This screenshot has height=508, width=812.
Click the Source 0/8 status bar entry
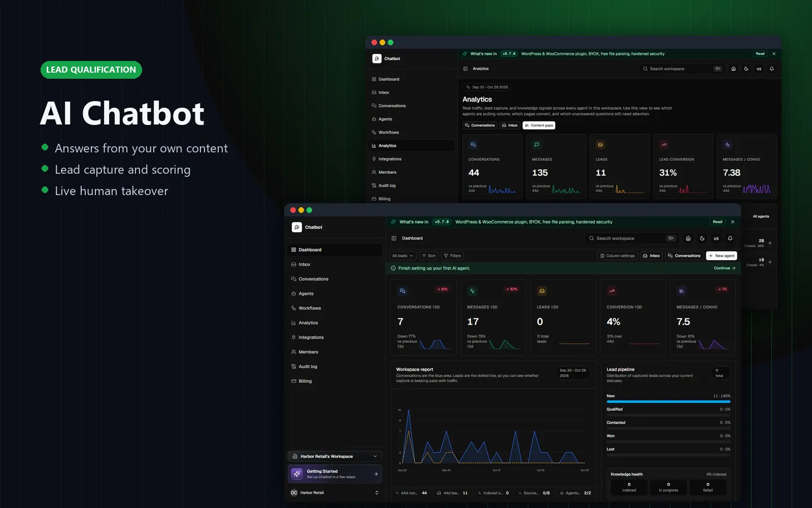534,493
